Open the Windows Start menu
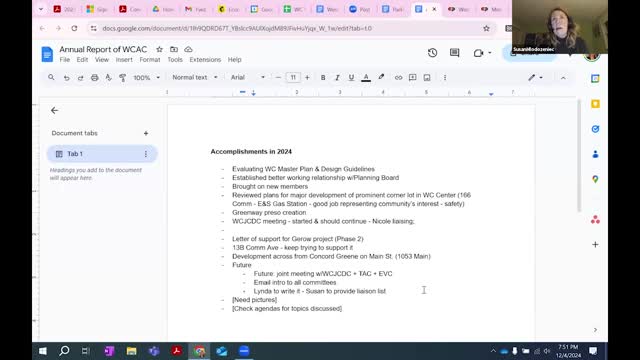 (42, 351)
